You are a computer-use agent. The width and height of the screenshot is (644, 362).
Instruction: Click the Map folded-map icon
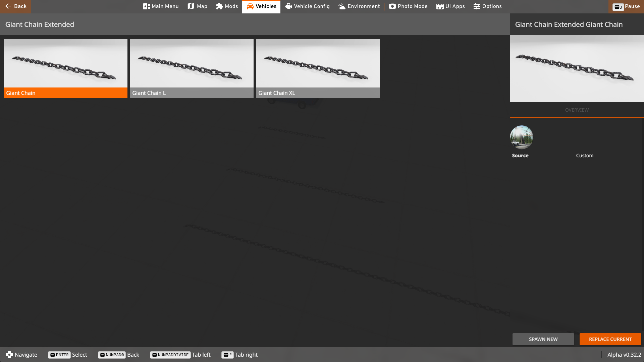pyautogui.click(x=191, y=6)
